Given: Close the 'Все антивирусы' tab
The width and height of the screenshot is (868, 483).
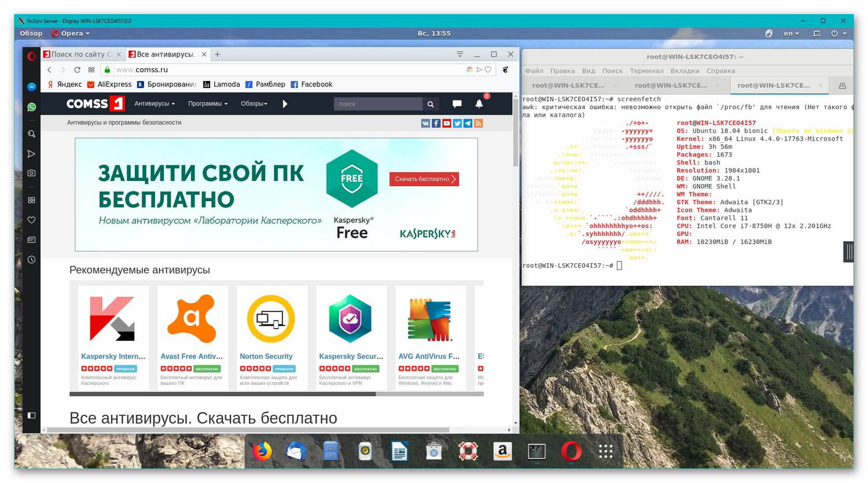Looking at the screenshot, I should [204, 54].
